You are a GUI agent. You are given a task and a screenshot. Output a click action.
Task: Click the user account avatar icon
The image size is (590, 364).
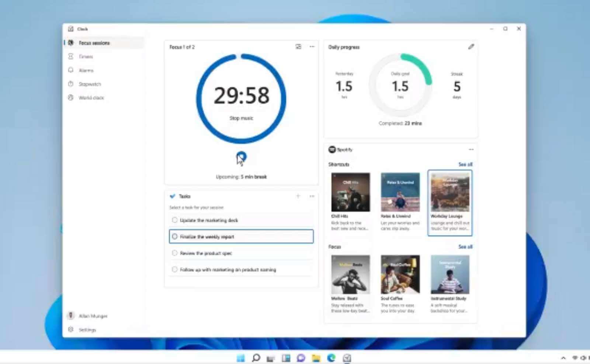click(71, 316)
